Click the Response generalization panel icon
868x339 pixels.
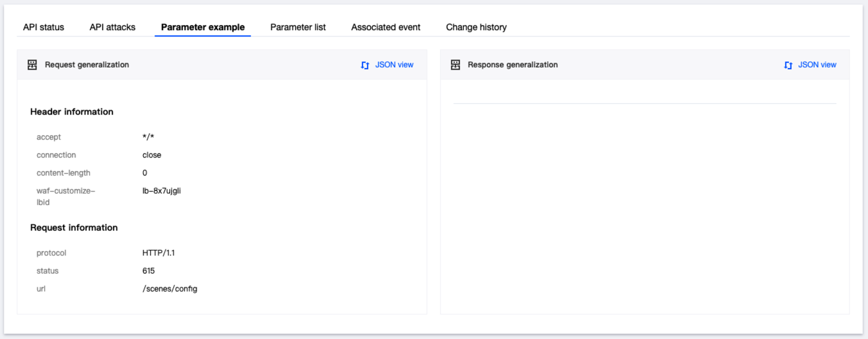(x=455, y=65)
